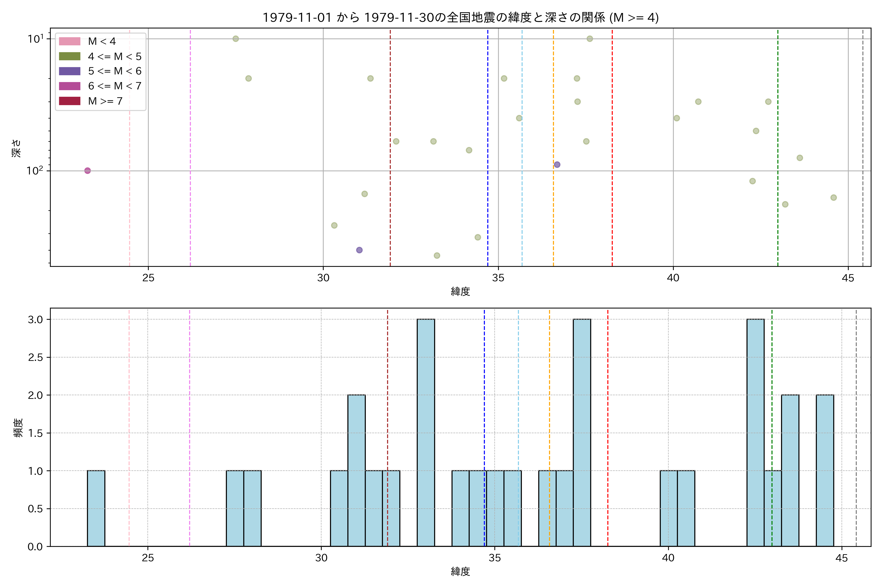
Task: Click the tall histogram bar near latitude 37.5
Action: pyautogui.click(x=582, y=433)
